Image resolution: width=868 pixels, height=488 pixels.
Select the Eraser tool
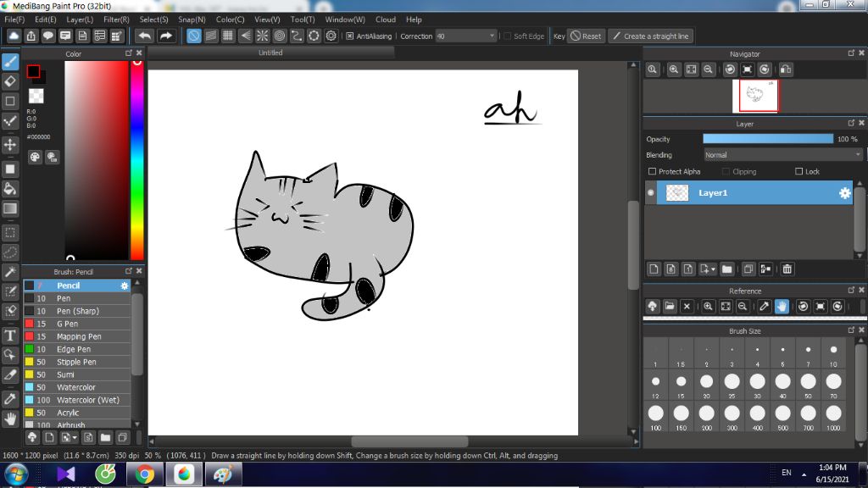10,81
